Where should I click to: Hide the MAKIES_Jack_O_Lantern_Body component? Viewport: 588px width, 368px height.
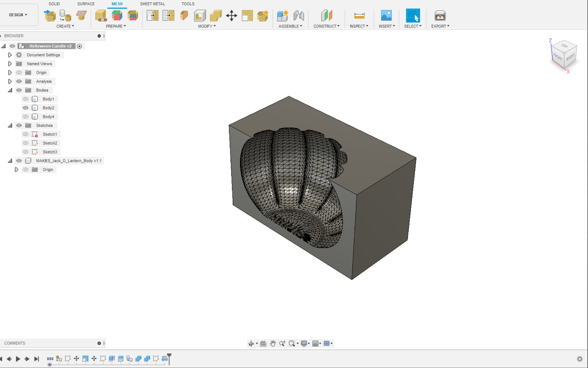click(x=19, y=161)
